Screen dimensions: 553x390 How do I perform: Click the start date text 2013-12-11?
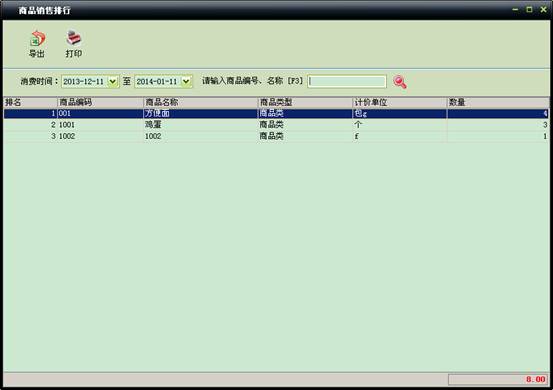click(x=84, y=81)
